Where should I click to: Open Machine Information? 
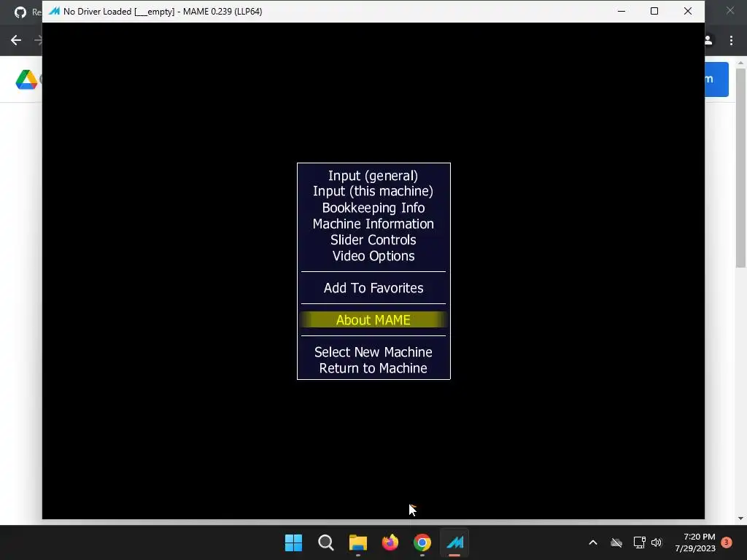click(x=373, y=224)
